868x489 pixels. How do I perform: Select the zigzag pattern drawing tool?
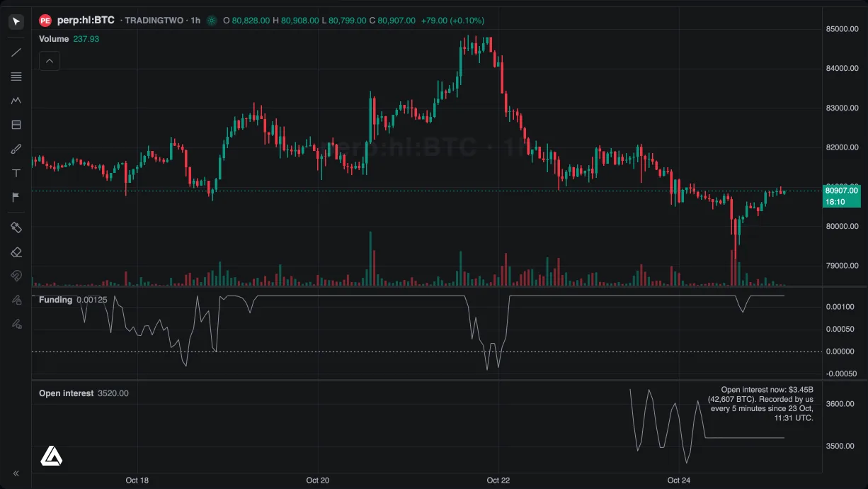(16, 101)
